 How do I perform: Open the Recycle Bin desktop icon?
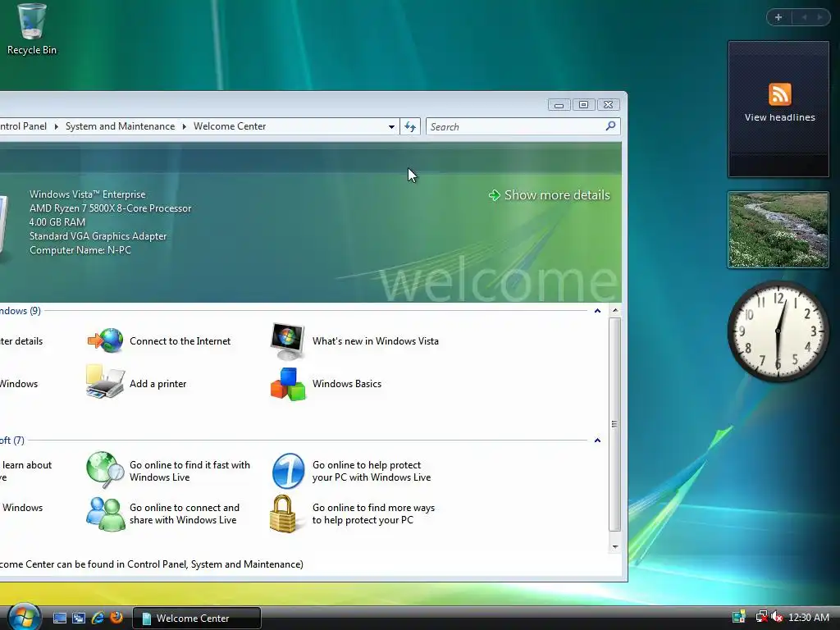[32, 30]
